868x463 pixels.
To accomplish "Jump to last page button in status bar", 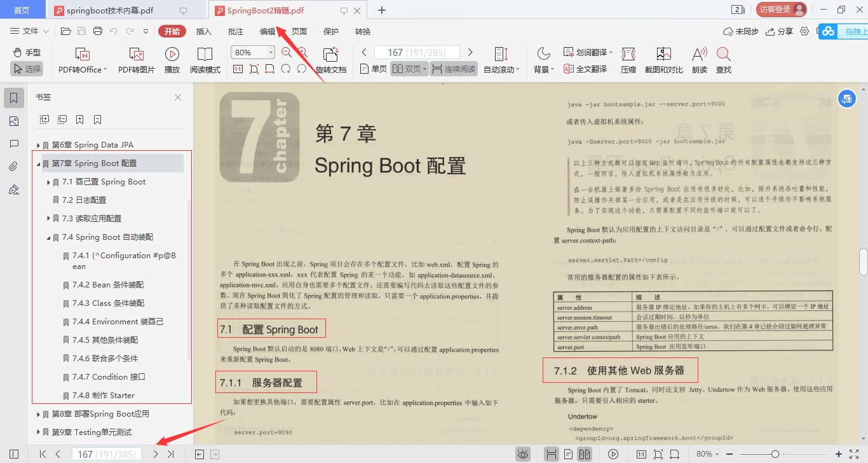I will click(171, 454).
